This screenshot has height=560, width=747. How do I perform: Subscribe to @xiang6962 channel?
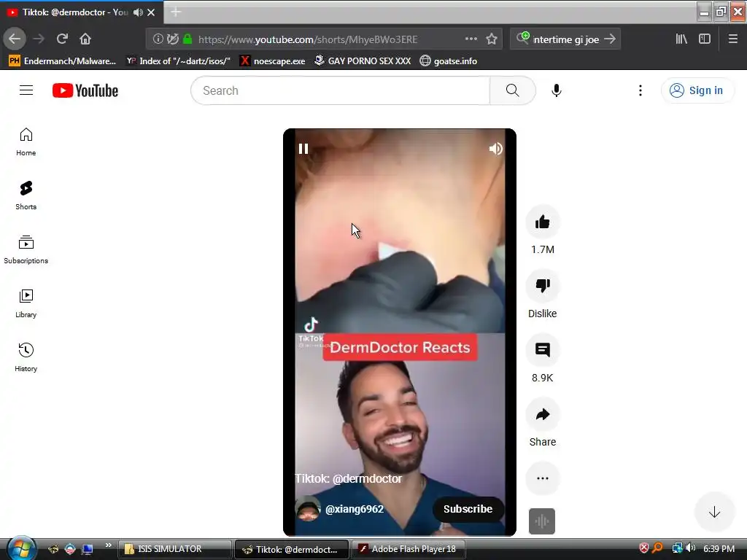coord(468,509)
